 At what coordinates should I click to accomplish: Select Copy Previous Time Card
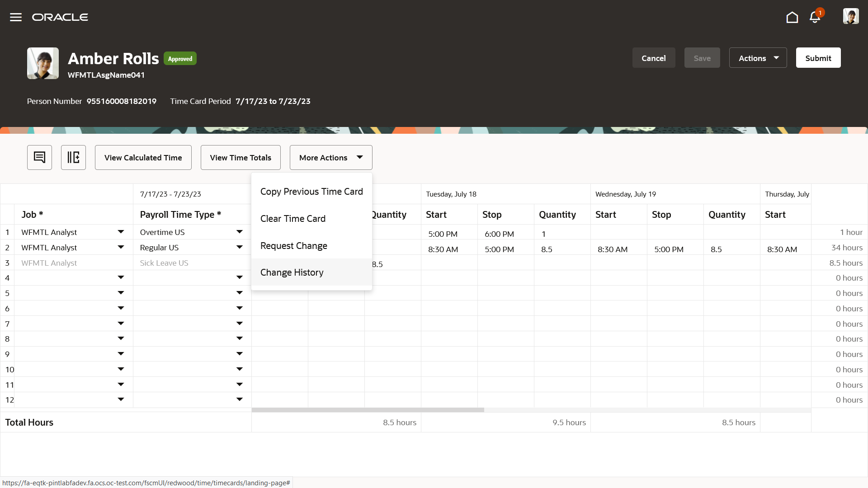(x=311, y=192)
